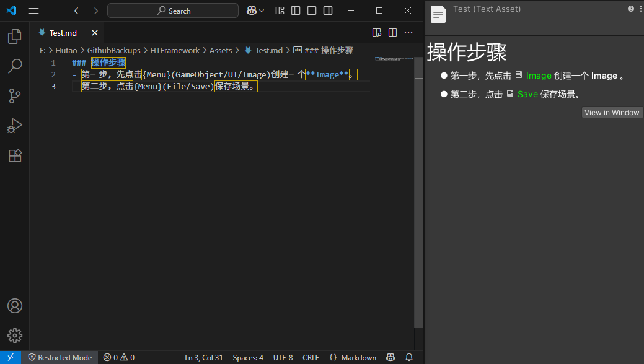Open the notifications bell

click(409, 357)
